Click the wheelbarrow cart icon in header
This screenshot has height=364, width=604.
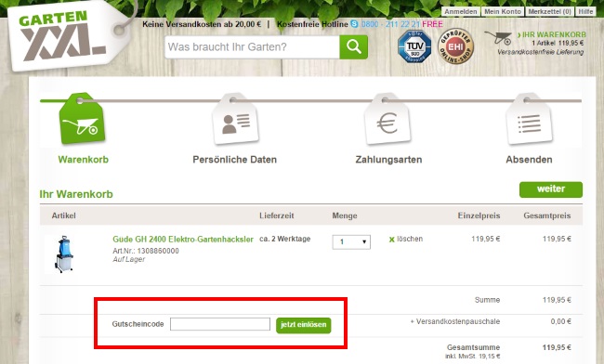[x=498, y=38]
